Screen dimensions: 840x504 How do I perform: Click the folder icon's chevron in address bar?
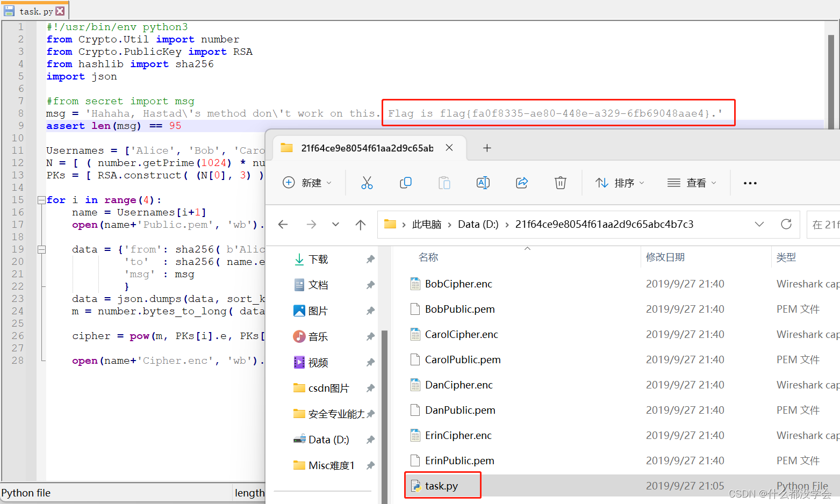coord(404,225)
